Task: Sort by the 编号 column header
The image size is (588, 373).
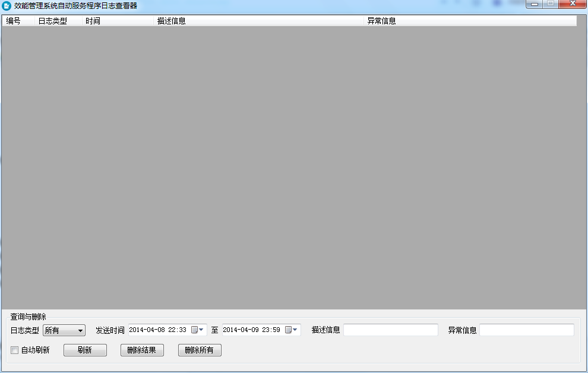Action: point(18,21)
